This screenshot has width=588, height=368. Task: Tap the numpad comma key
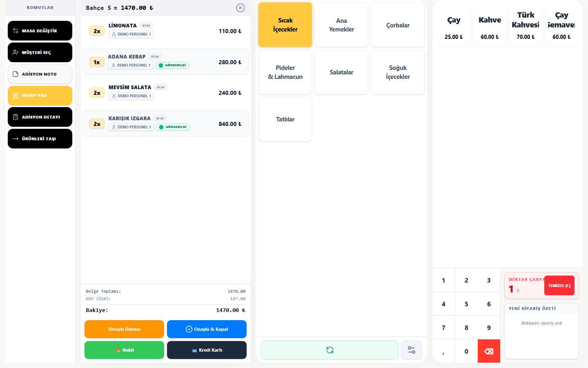[x=443, y=351]
